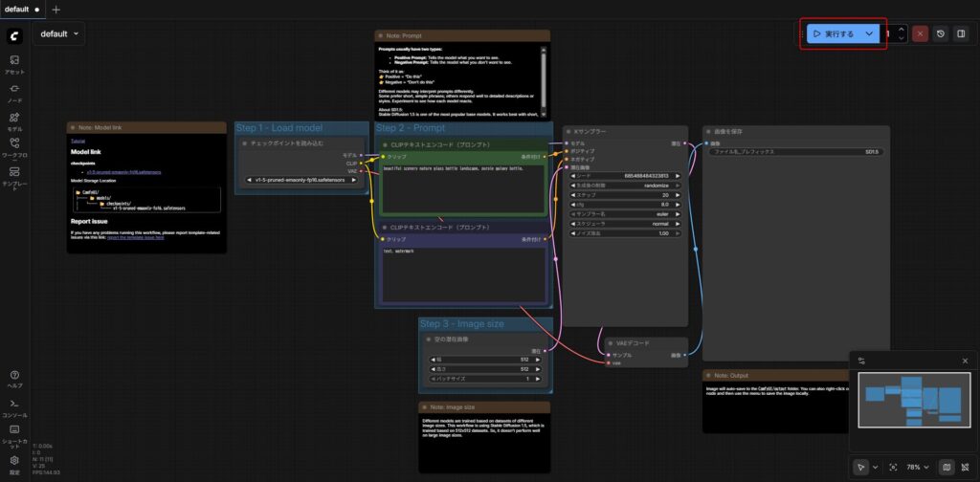Toggle the minimap visibility button
980x482 pixels.
947,467
